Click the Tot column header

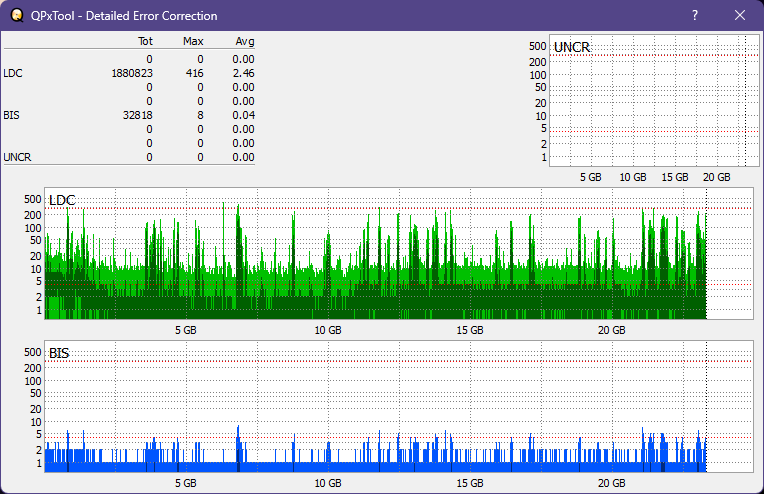point(145,41)
